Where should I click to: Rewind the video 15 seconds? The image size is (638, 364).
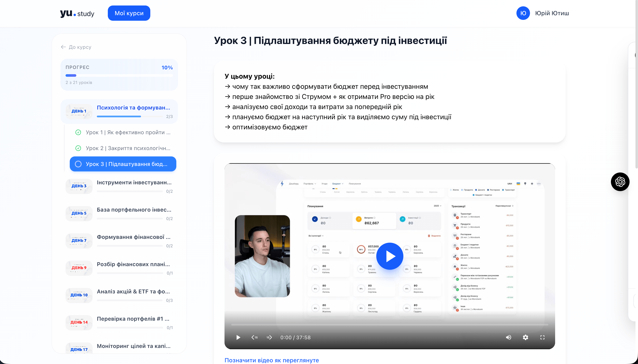pyautogui.click(x=255, y=337)
